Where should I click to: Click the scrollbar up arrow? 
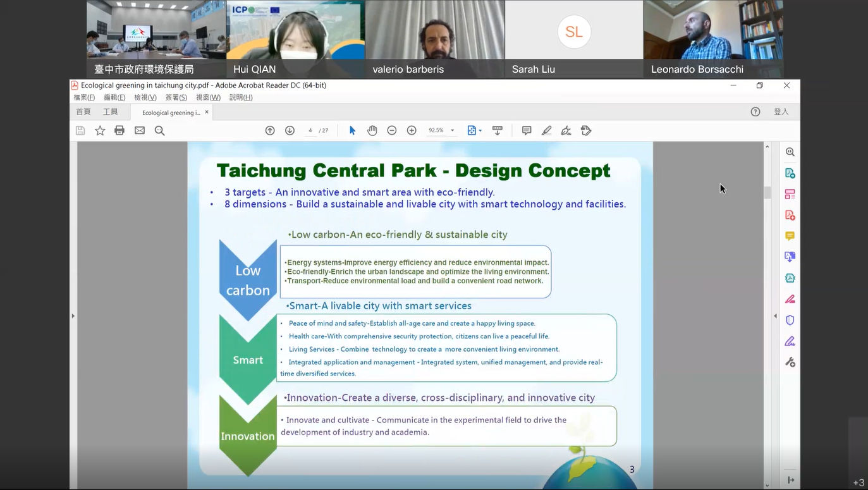pos(767,146)
